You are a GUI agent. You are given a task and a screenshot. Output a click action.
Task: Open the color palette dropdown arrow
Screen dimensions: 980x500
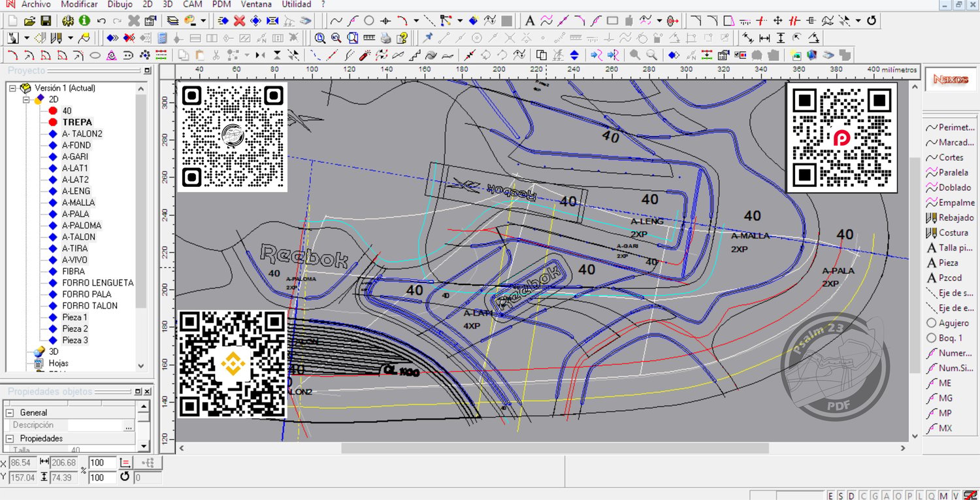pyautogui.click(x=203, y=21)
